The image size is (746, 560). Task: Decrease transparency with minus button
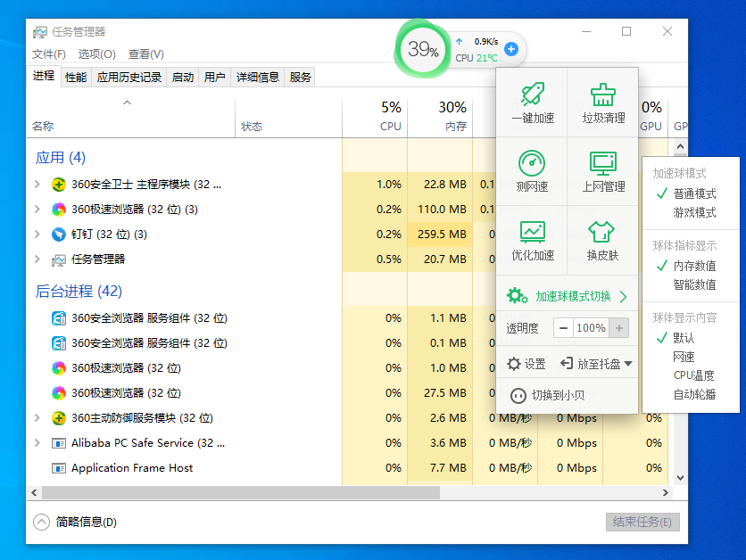pyautogui.click(x=563, y=328)
